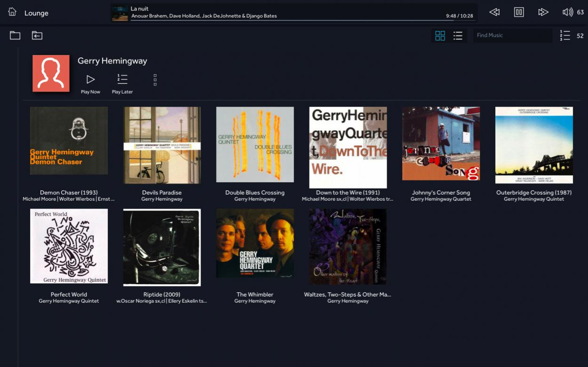This screenshot has height=367, width=588.
Task: Open the folder browse icon
Action: pos(15,35)
